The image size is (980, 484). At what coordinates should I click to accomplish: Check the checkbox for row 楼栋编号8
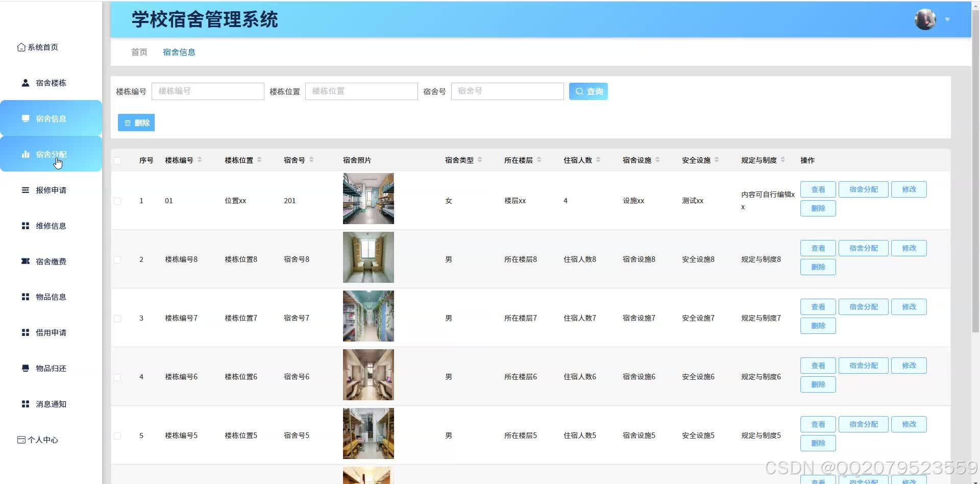(117, 259)
